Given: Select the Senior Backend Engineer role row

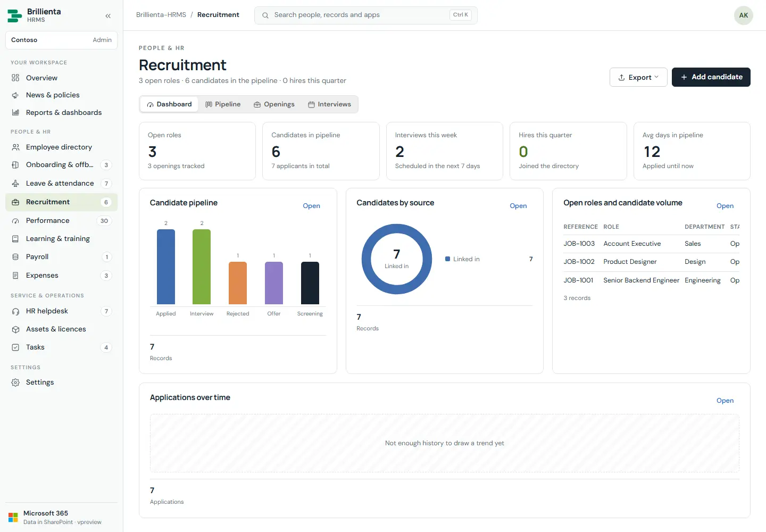Looking at the screenshot, I should [x=652, y=280].
